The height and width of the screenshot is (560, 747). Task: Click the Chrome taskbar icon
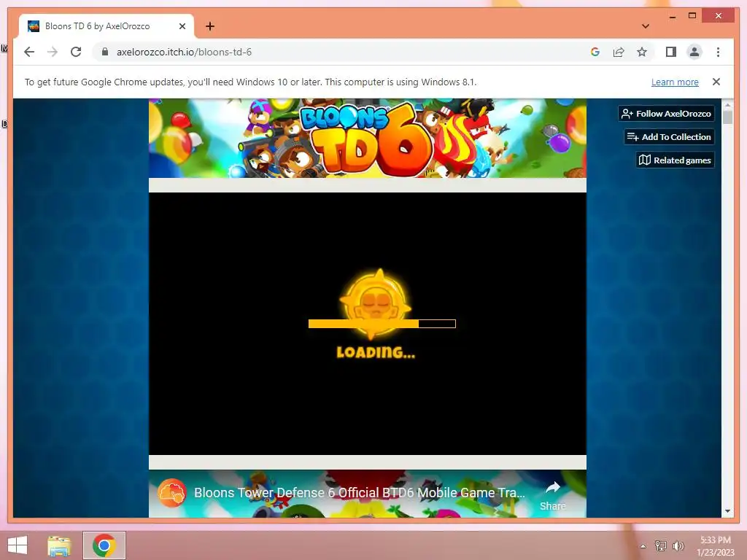104,545
